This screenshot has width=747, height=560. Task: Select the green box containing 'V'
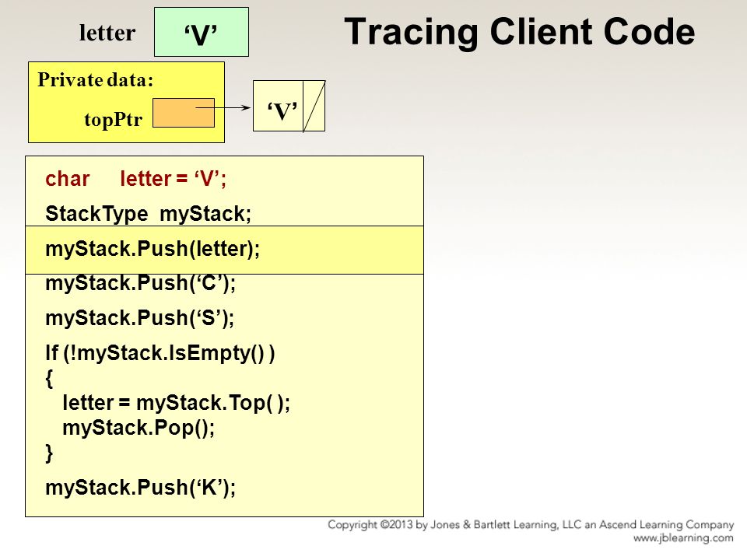point(202,32)
